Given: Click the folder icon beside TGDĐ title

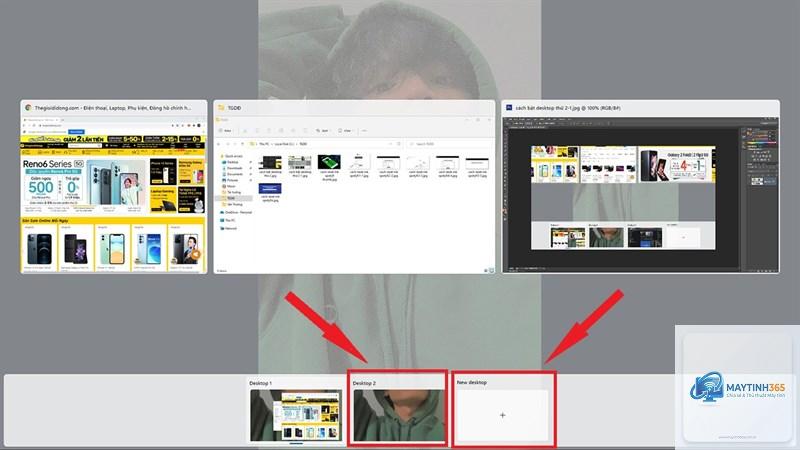Looking at the screenshot, I should [x=221, y=108].
